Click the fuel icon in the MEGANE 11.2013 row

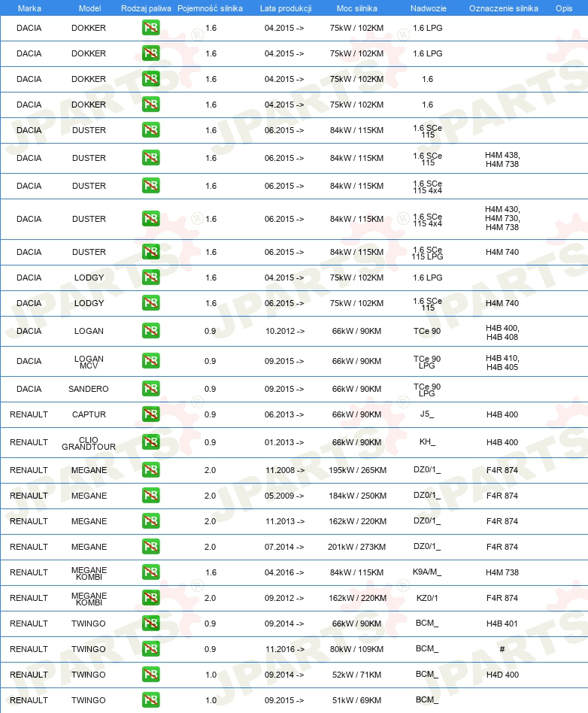pos(150,520)
